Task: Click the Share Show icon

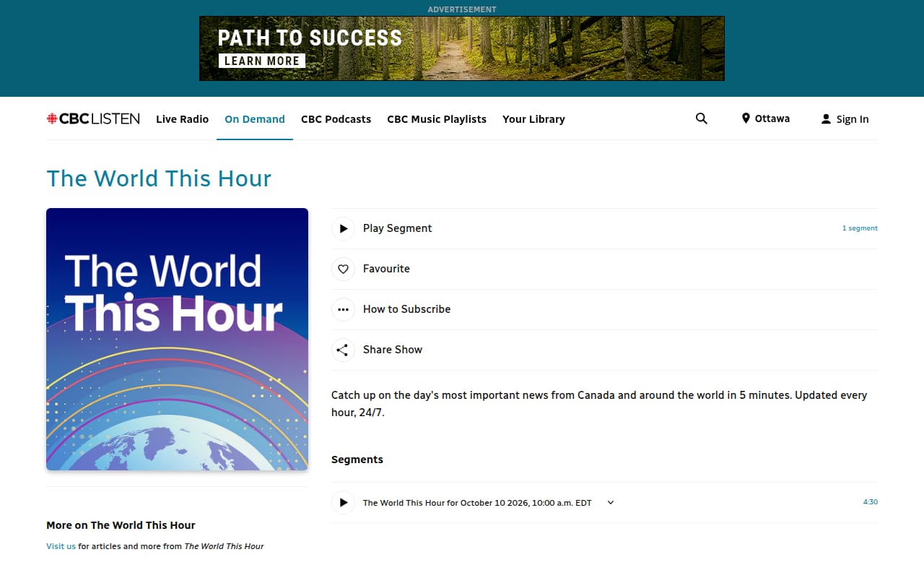Action: point(343,350)
